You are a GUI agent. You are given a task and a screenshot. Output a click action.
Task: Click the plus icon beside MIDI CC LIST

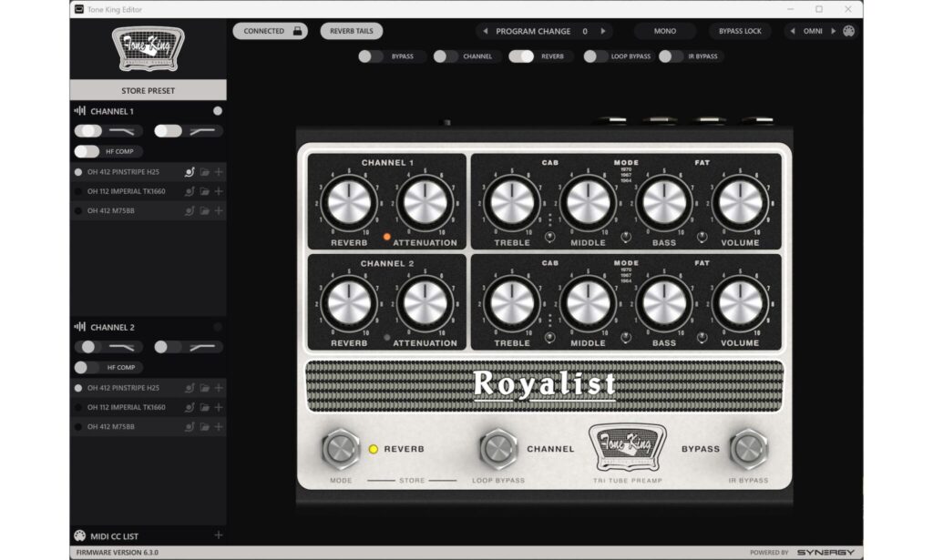pos(218,535)
